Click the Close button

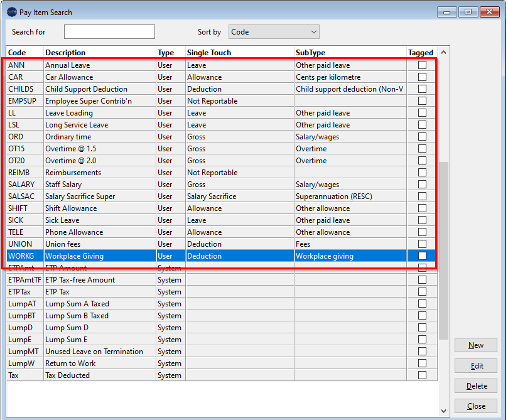click(475, 406)
